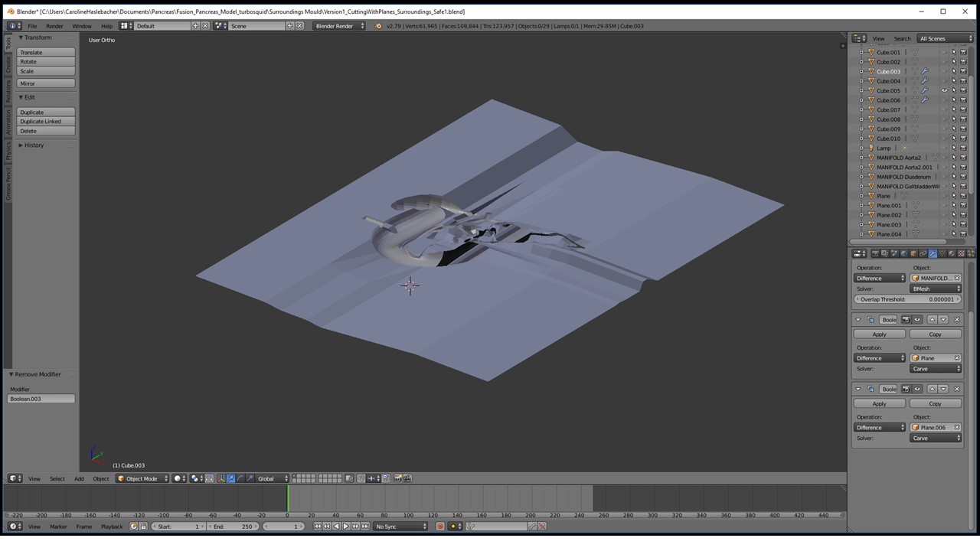Click the automatic keyframe record button

[x=439, y=526]
